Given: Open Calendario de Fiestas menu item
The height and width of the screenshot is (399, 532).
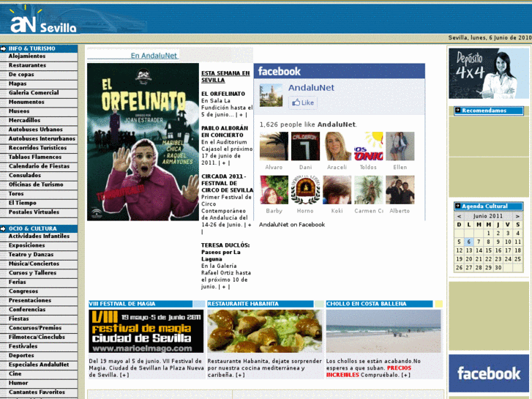Looking at the screenshot, I should tap(39, 166).
